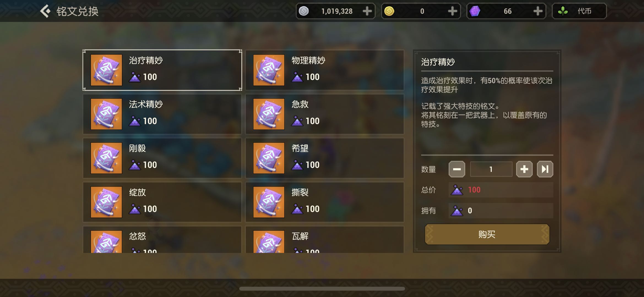Add silver coins with the plus icon
The width and height of the screenshot is (644, 297).
point(367,11)
